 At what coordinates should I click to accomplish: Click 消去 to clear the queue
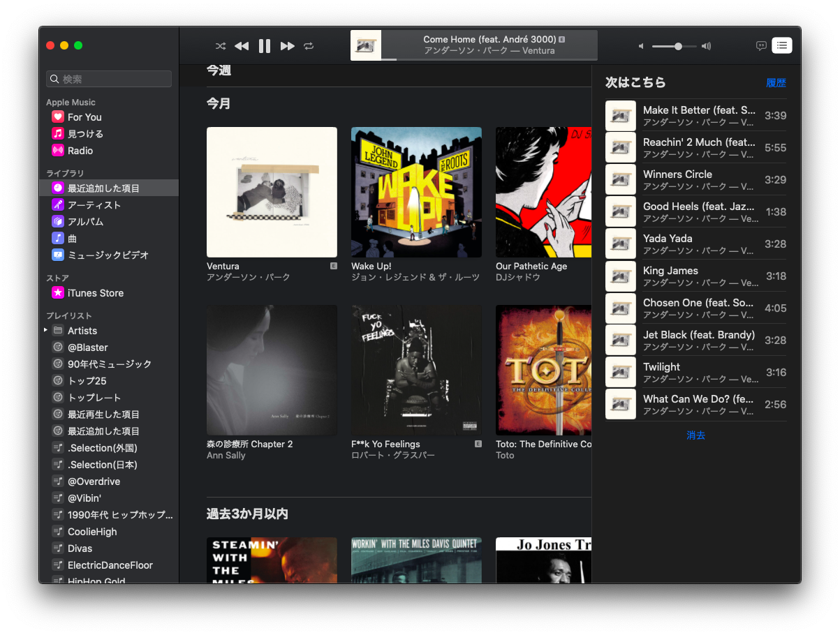click(695, 435)
